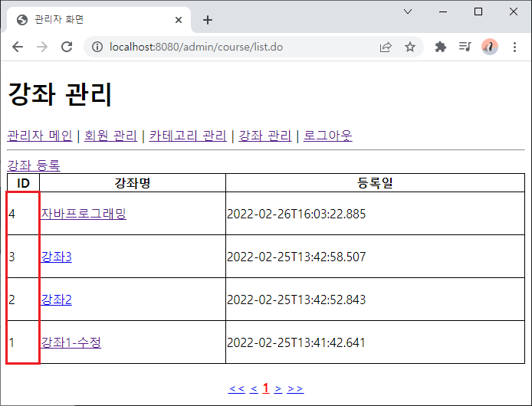Select date 2022-02-25T13:42:58.507

pos(296,257)
